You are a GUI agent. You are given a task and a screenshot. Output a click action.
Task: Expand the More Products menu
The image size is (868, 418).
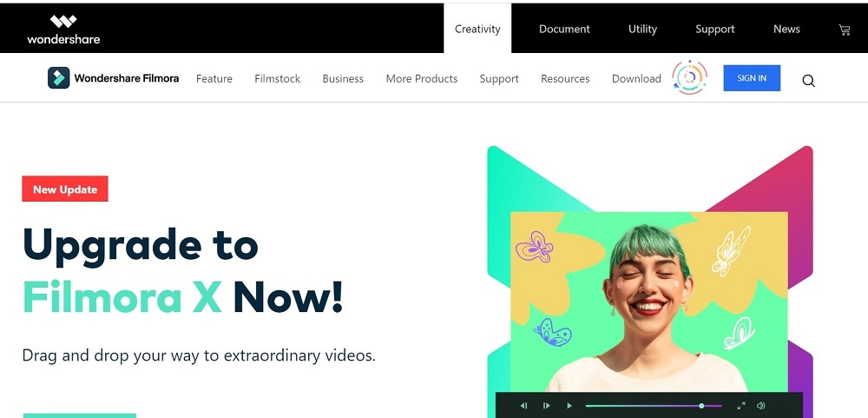tap(422, 79)
